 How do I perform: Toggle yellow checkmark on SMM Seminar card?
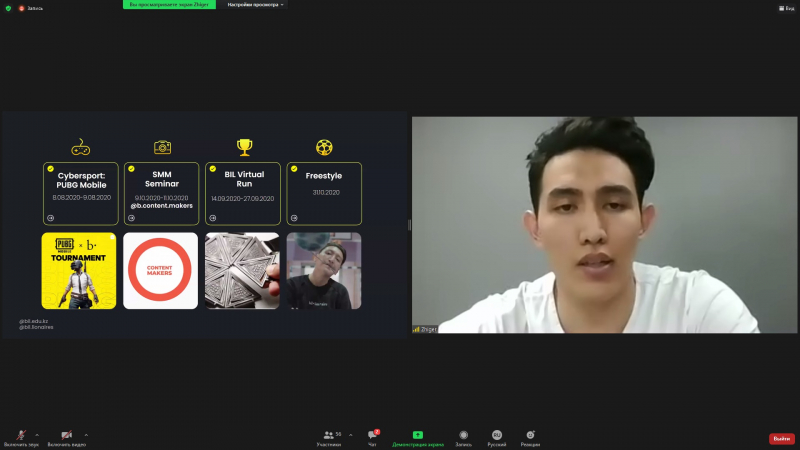point(130,168)
